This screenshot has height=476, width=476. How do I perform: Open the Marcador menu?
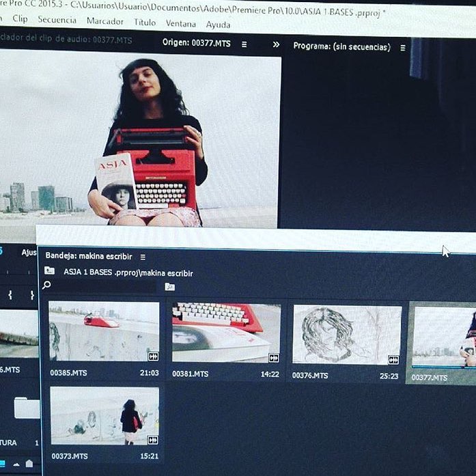coord(105,21)
